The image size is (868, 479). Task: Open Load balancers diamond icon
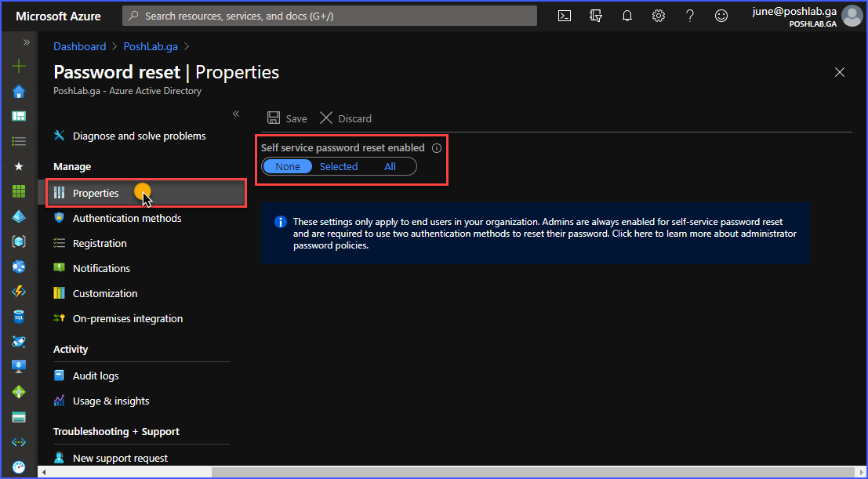tap(19, 391)
